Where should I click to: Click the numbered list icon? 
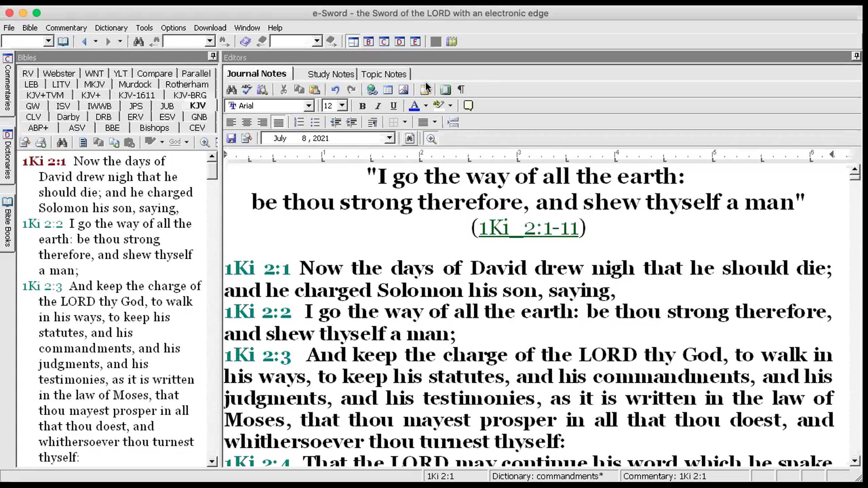tap(299, 122)
